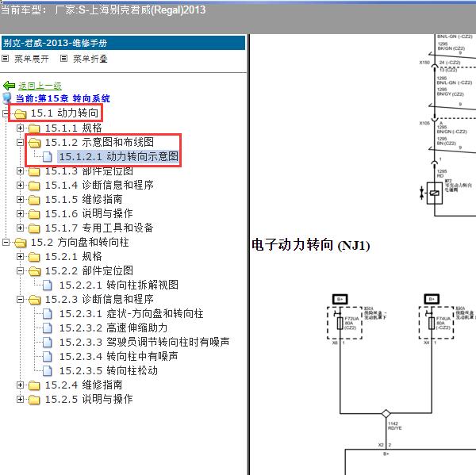Expand the 15.1.4 诊断信息和程序 node
The image size is (476, 475).
pos(20,185)
